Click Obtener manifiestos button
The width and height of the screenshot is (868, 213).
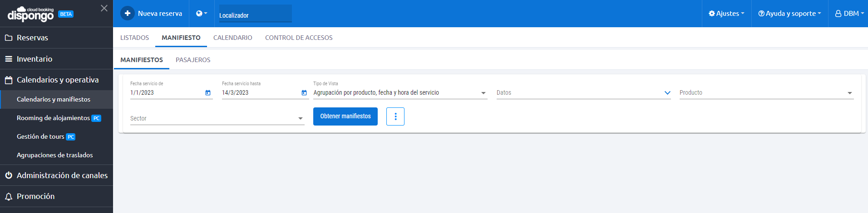345,116
